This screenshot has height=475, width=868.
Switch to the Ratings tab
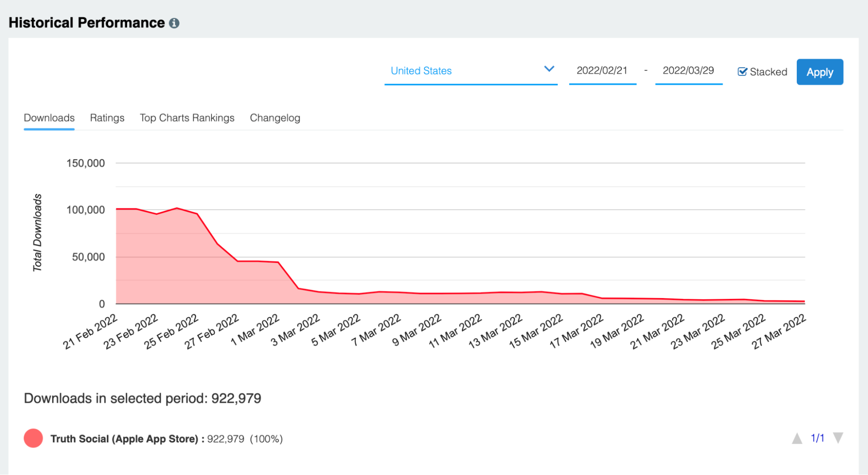107,118
